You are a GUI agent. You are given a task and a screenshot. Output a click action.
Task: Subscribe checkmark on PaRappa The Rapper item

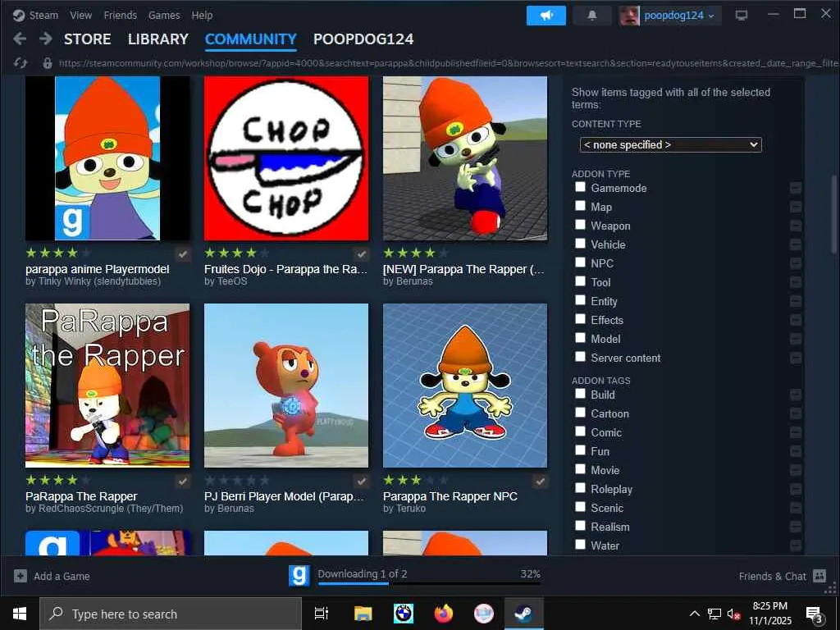tap(183, 481)
